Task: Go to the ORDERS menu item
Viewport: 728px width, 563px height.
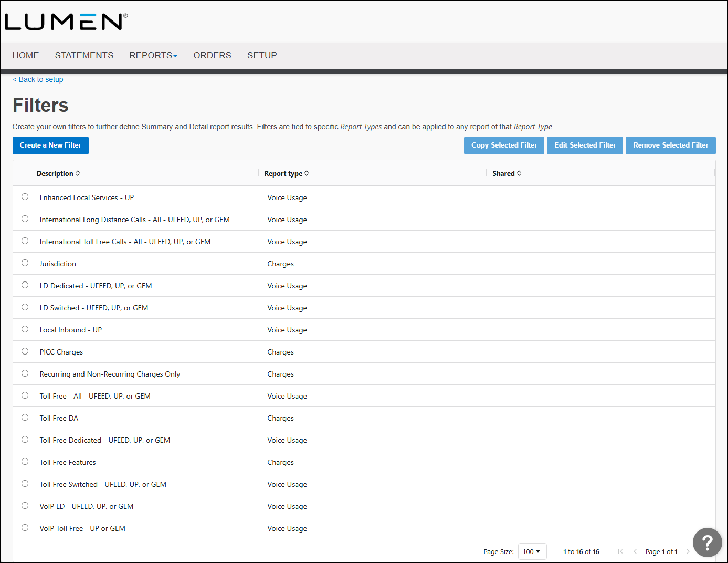Action: click(x=212, y=55)
